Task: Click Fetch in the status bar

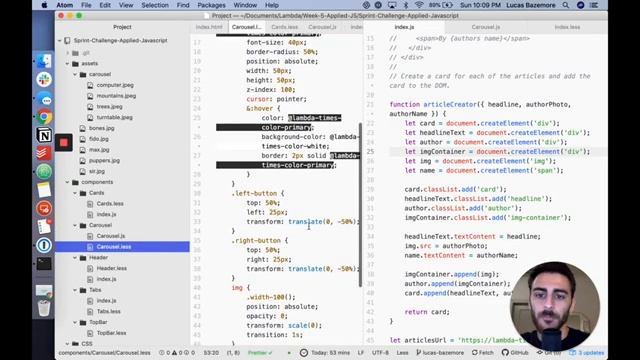Action: [x=482, y=353]
